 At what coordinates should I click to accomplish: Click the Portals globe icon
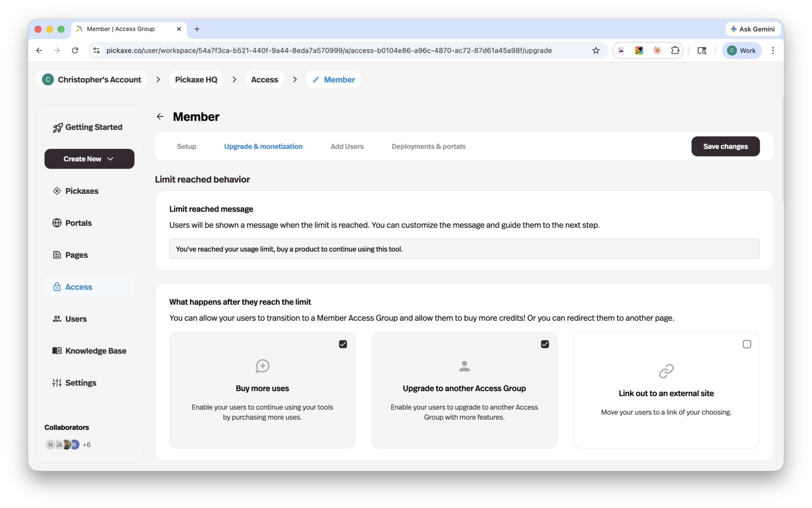pos(57,223)
